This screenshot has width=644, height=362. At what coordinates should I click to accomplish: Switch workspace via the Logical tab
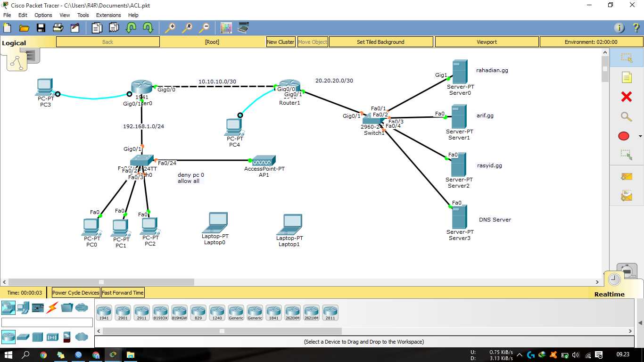pos(14,43)
